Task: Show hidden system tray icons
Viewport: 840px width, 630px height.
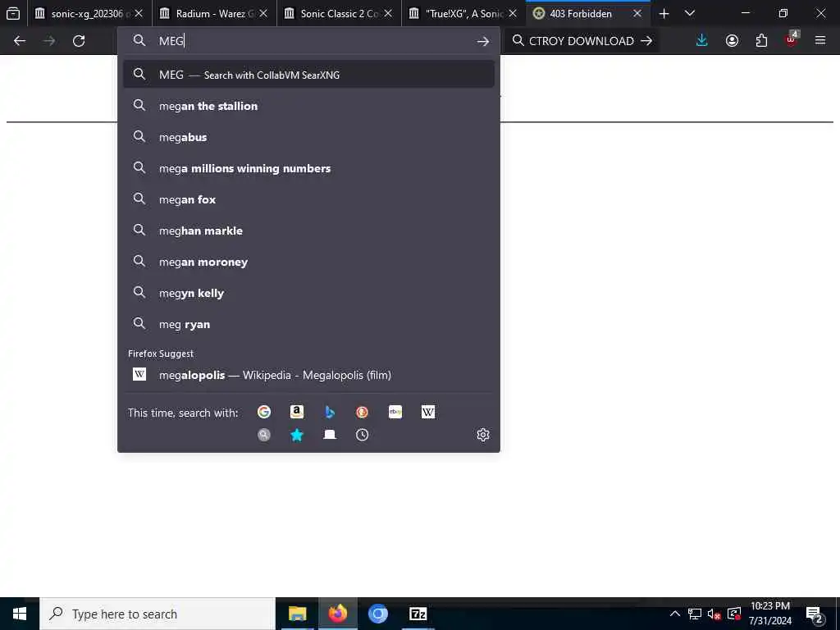Action: coord(675,614)
